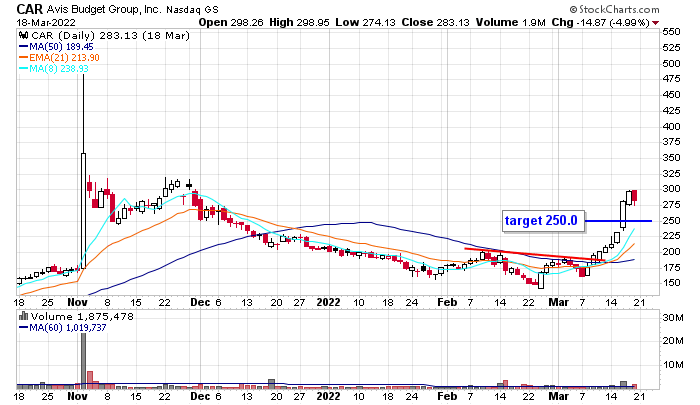Viewport: 700px width, 405px height.
Task: Click the CAR ticker symbol in header
Action: (x=30, y=9)
